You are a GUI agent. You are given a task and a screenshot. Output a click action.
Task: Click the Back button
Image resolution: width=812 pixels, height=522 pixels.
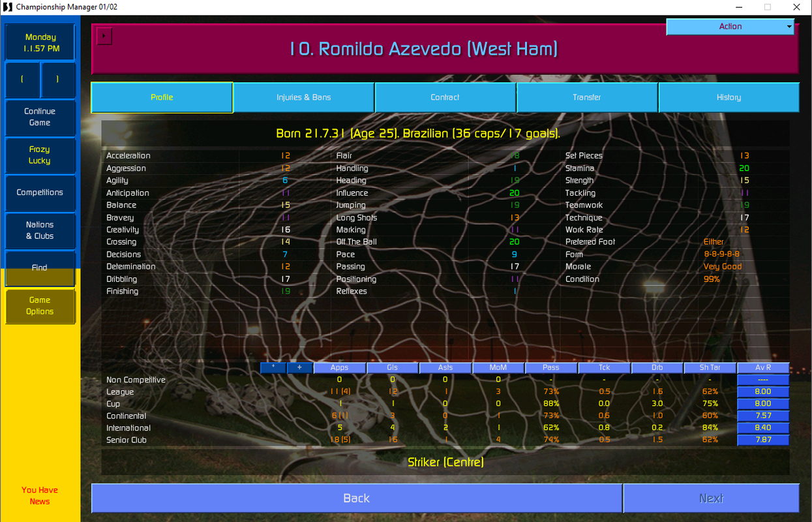pyautogui.click(x=356, y=498)
